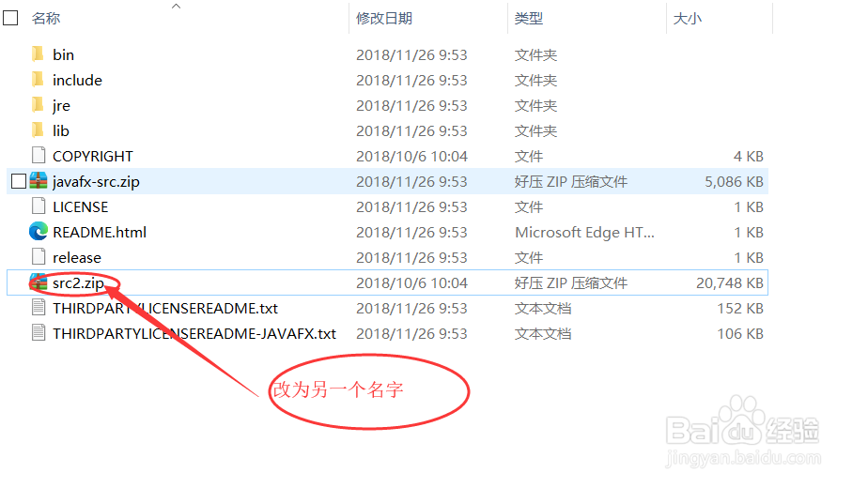This screenshot has width=868, height=488.
Task: Click the 文件夹 type of bin
Action: (535, 54)
